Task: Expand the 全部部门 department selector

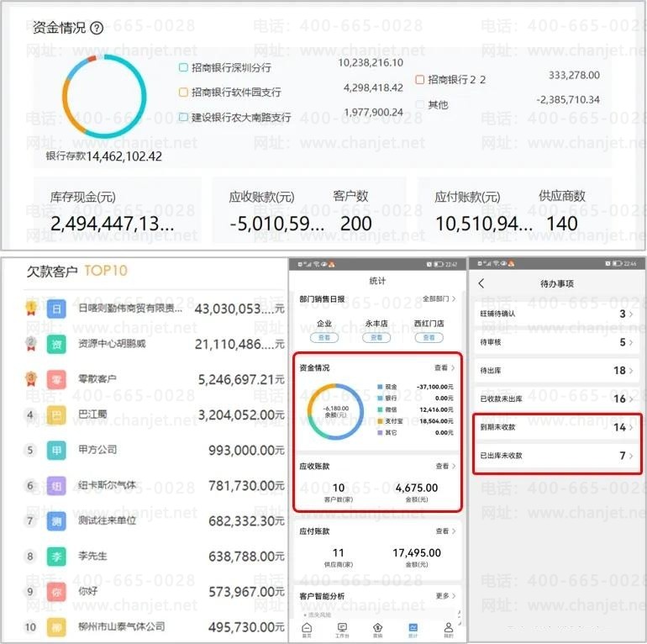Action: 439,298
